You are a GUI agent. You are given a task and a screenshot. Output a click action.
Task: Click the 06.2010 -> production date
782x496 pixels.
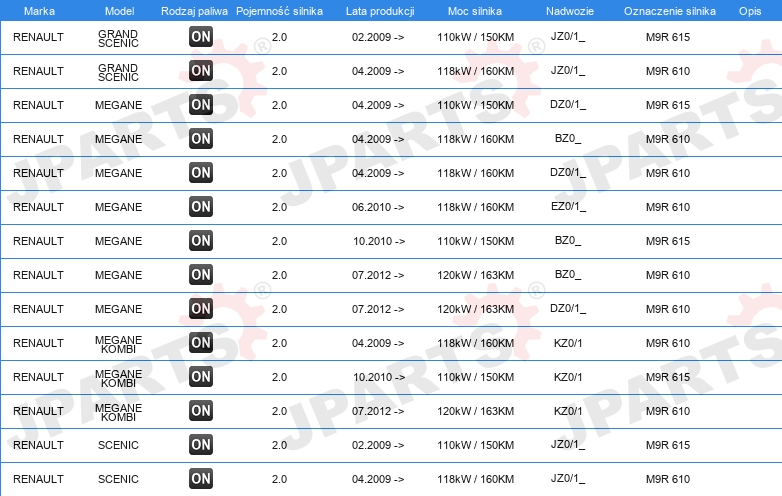pyautogui.click(x=378, y=207)
